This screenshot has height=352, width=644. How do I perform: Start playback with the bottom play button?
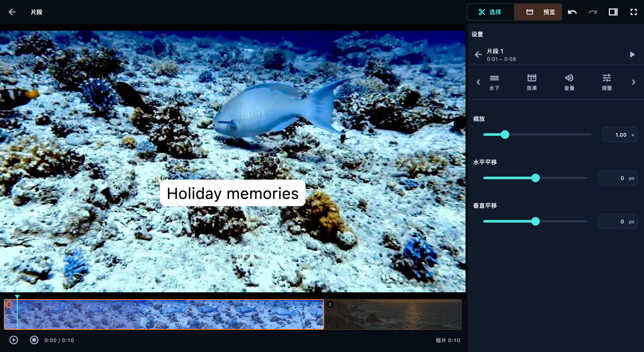tap(14, 340)
